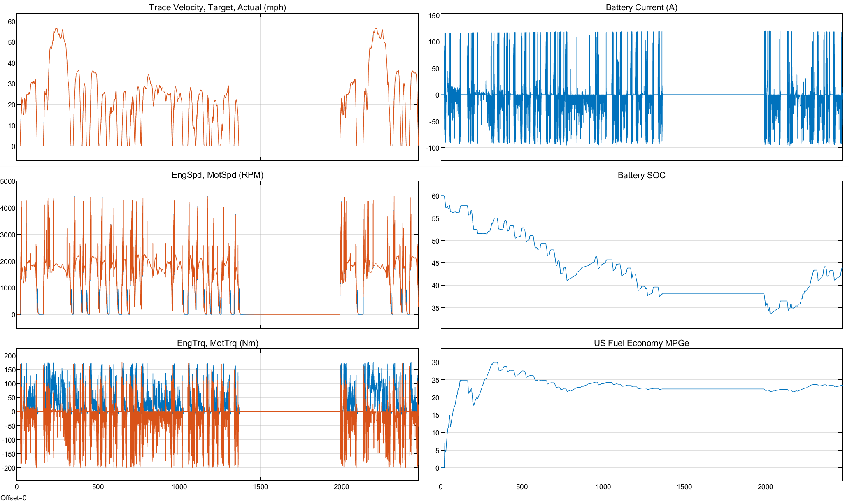This screenshot has height=504, width=852.
Task: Click the US Fuel Economy MPGe title
Action: (641, 343)
